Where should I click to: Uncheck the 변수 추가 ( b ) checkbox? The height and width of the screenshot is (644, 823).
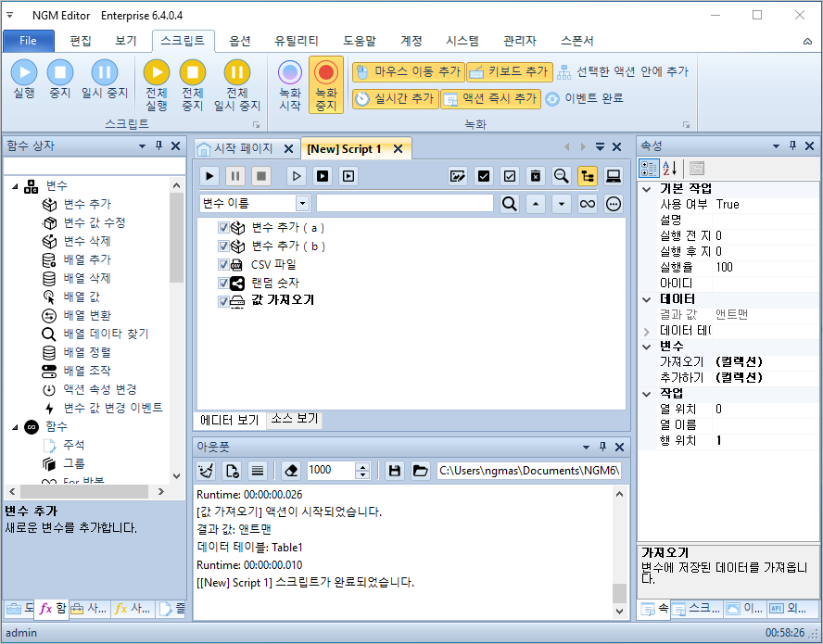pos(223,246)
